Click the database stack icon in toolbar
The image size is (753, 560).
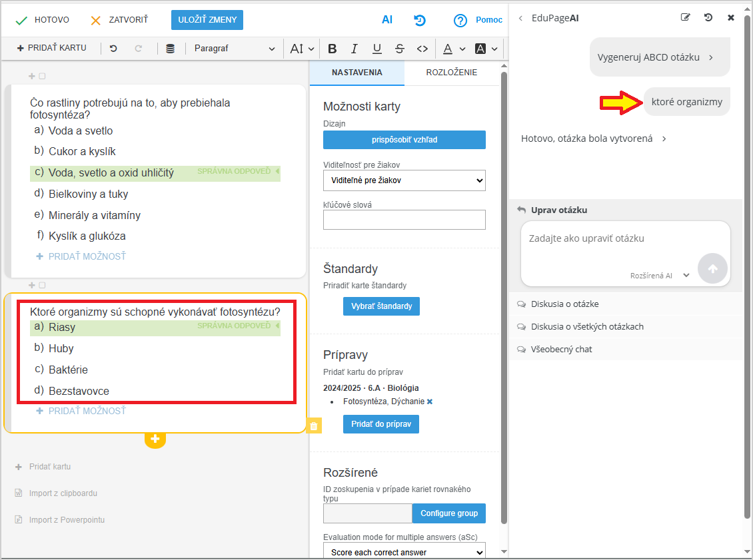point(171,49)
